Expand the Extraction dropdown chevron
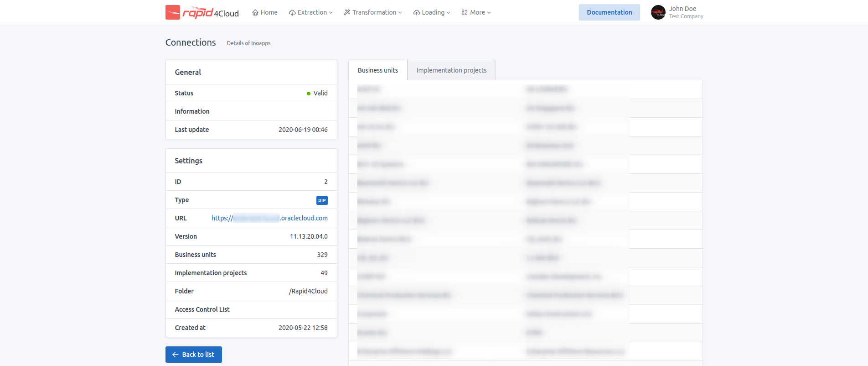 click(331, 13)
